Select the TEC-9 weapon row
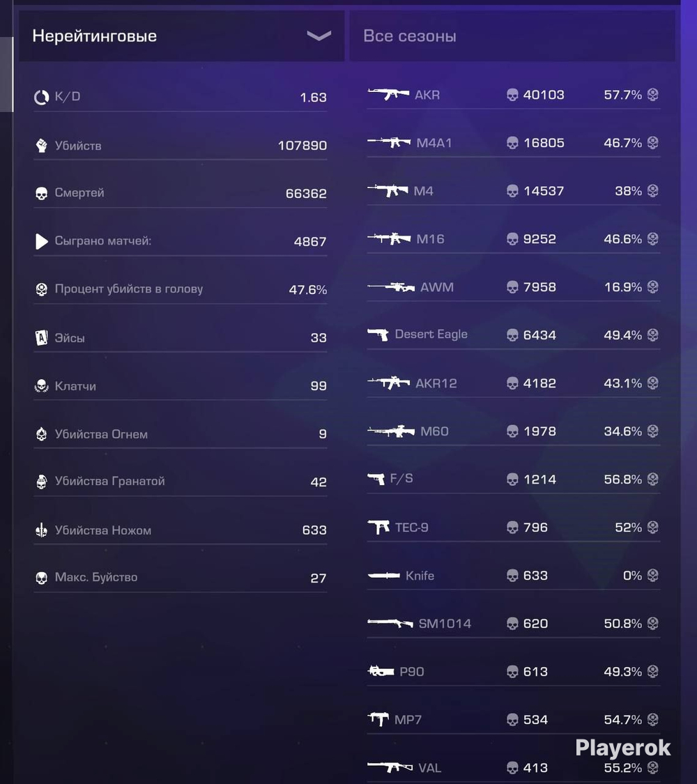This screenshot has width=697, height=784. pos(514,528)
